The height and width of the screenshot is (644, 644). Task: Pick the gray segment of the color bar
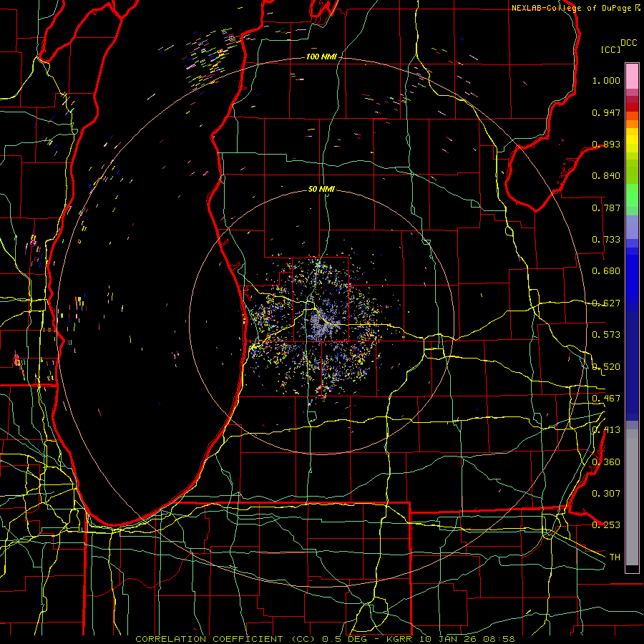(x=632, y=497)
